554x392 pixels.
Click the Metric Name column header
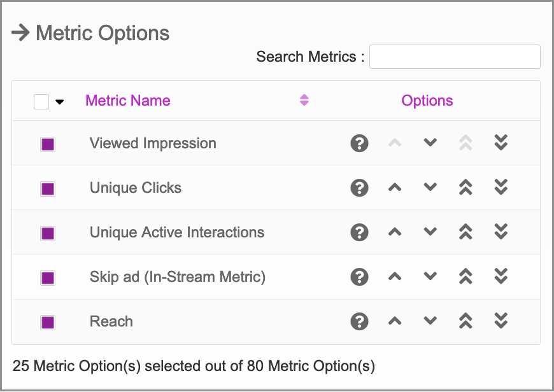click(x=128, y=101)
